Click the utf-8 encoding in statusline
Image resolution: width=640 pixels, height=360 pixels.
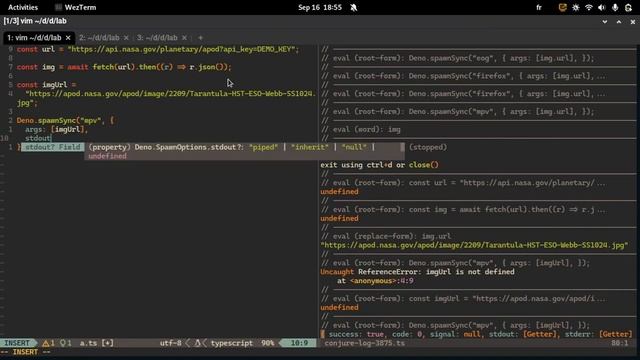click(x=171, y=343)
